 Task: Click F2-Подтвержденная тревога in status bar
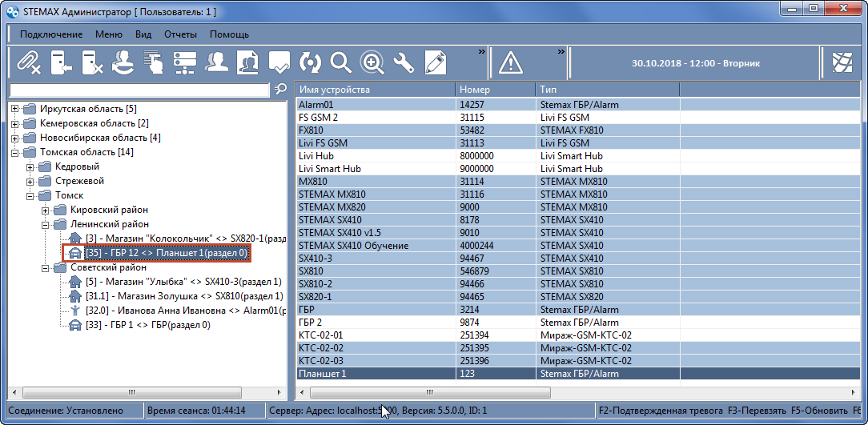pyautogui.click(x=661, y=411)
